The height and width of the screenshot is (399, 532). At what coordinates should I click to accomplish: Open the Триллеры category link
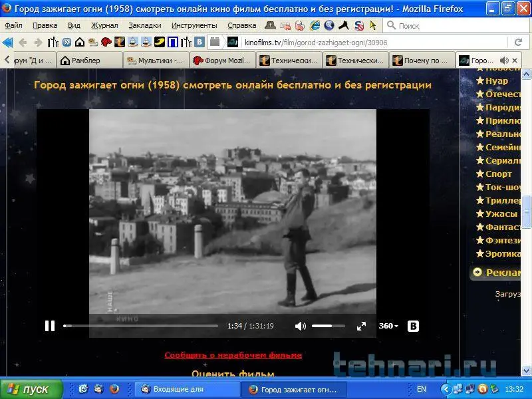tap(502, 200)
